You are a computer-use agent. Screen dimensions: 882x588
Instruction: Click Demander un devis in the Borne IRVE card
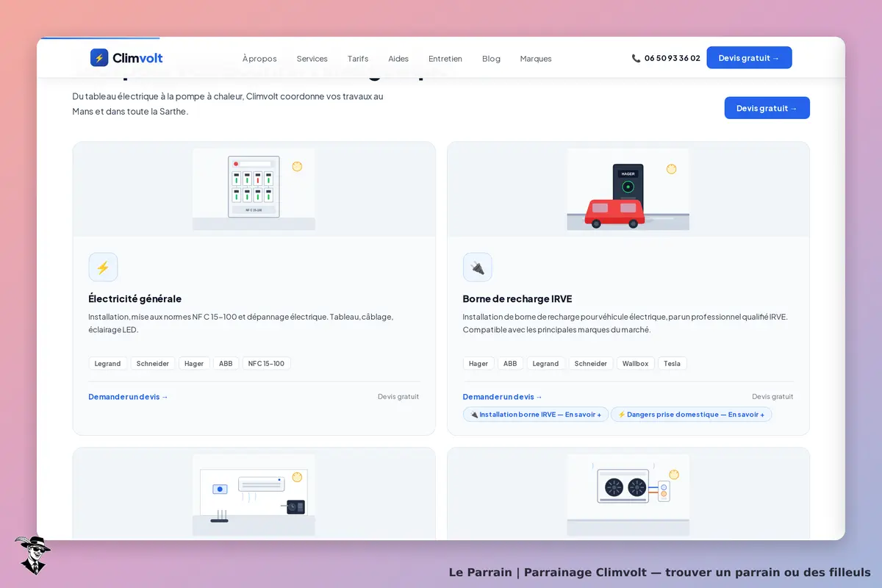[x=503, y=397]
